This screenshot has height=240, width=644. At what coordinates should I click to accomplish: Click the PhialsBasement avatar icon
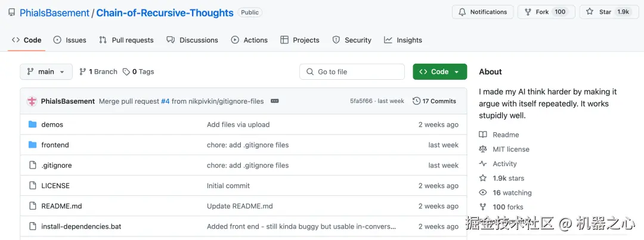click(32, 101)
